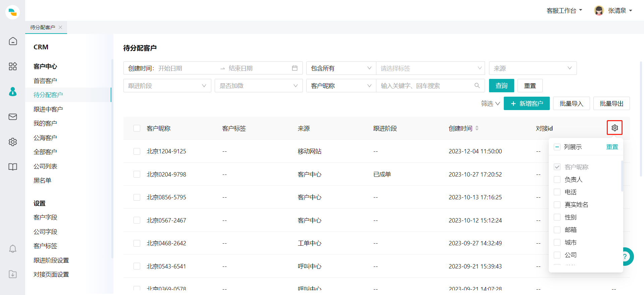Open the home icon in the sidebar
The image size is (644, 295).
click(13, 41)
